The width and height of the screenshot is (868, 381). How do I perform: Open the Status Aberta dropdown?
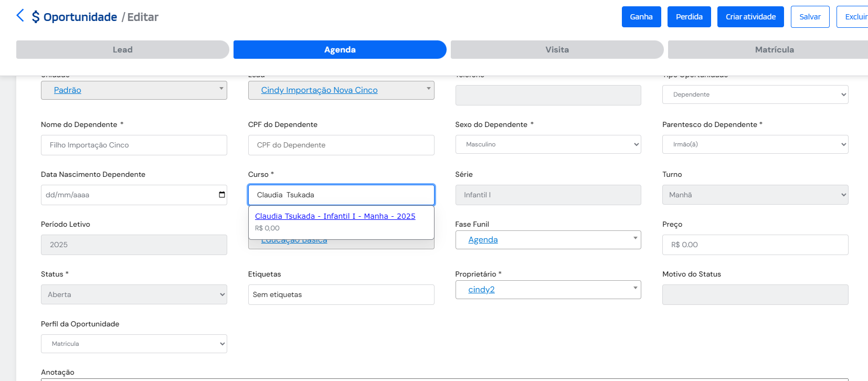tap(134, 294)
